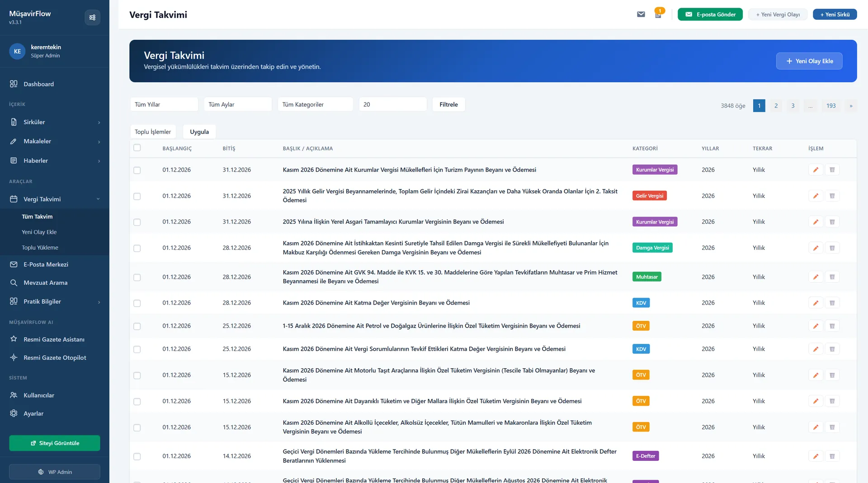The height and width of the screenshot is (483, 868).
Task: Edit the E-Defter Eylül 2026 row
Action: pos(816,456)
